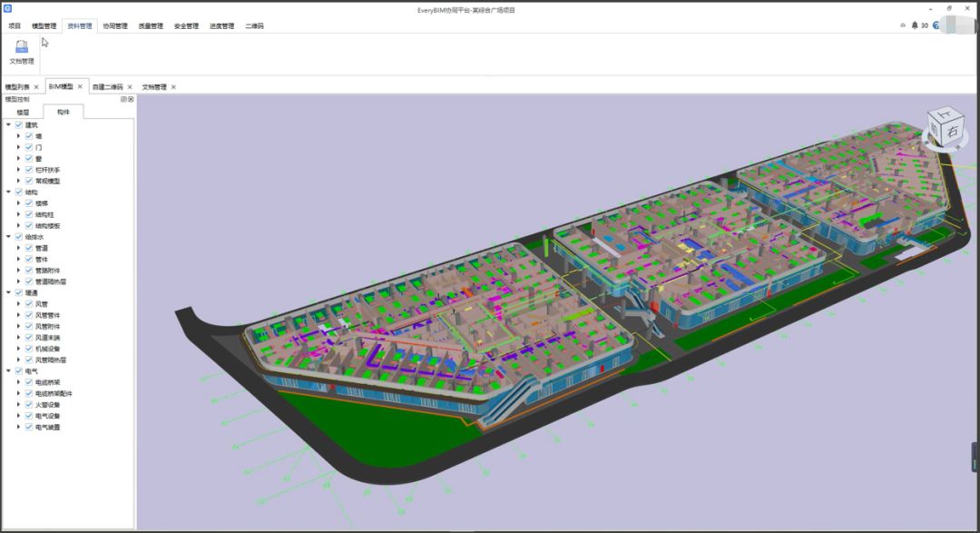Toggle the 给排水 category checkbox
The image size is (980, 533).
pos(19,237)
